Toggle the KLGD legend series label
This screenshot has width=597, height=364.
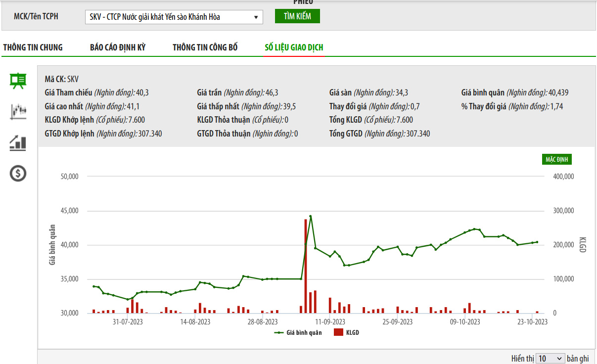click(353, 333)
